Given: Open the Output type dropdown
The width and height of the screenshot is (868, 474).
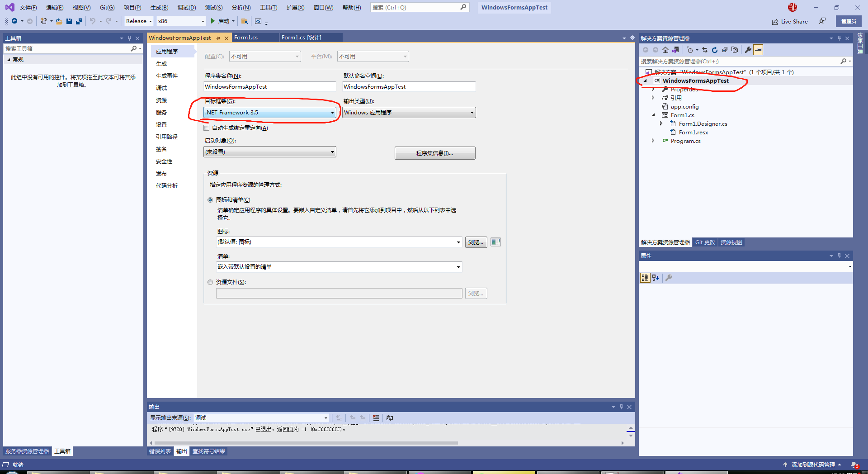Looking at the screenshot, I should (x=409, y=113).
